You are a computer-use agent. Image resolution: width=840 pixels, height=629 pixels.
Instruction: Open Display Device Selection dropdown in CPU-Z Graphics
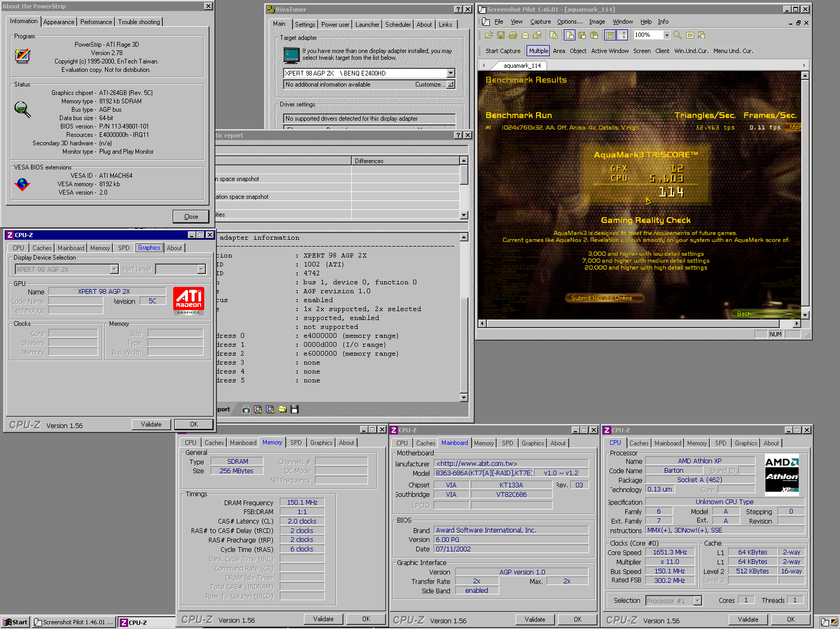tap(114, 269)
